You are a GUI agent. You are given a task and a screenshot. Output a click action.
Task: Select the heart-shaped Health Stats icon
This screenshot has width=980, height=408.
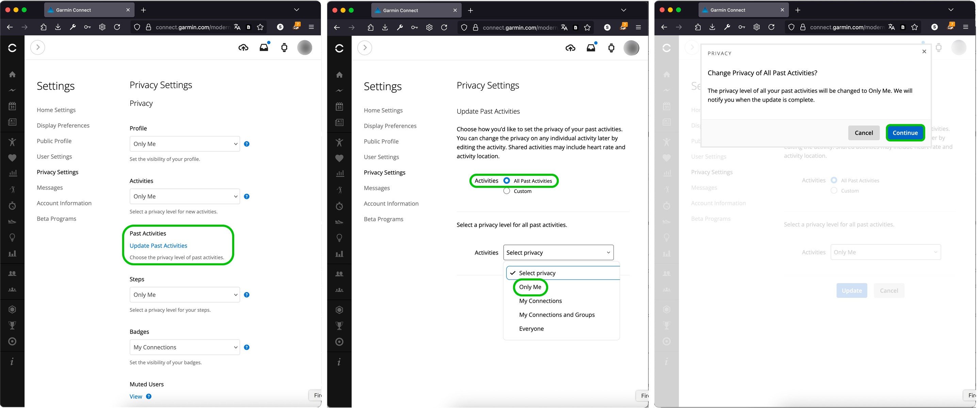(12, 158)
